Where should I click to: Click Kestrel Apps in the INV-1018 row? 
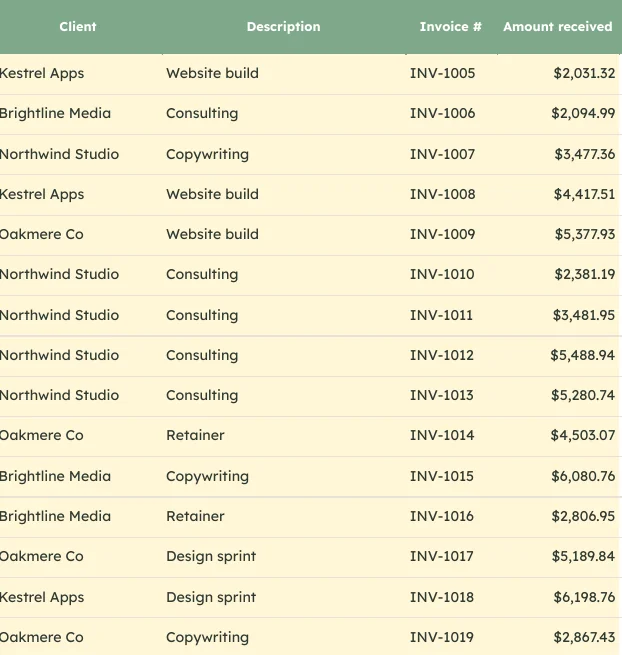pos(42,598)
